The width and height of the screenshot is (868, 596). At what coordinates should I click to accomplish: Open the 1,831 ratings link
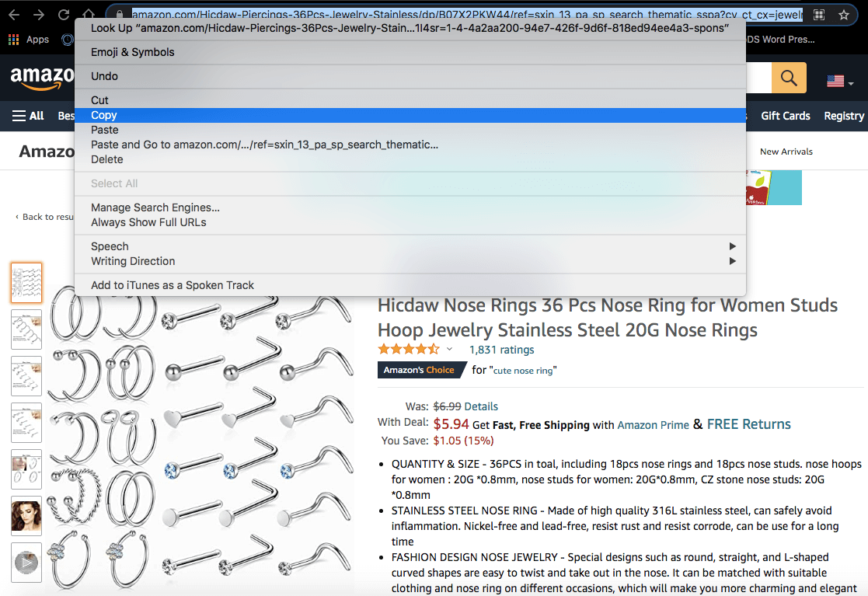[501, 350]
